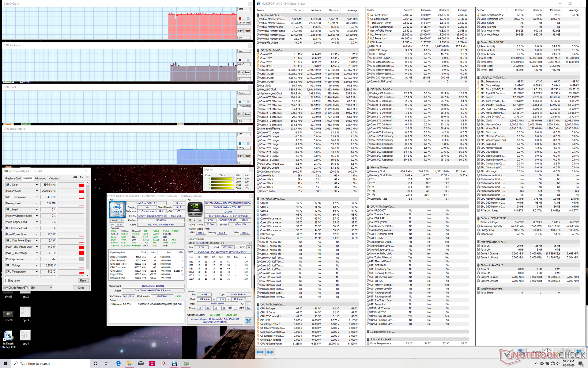Select the CPU Package Power sensor row
Image resolution: width=588 pixels, height=368 pixels.
307,343
